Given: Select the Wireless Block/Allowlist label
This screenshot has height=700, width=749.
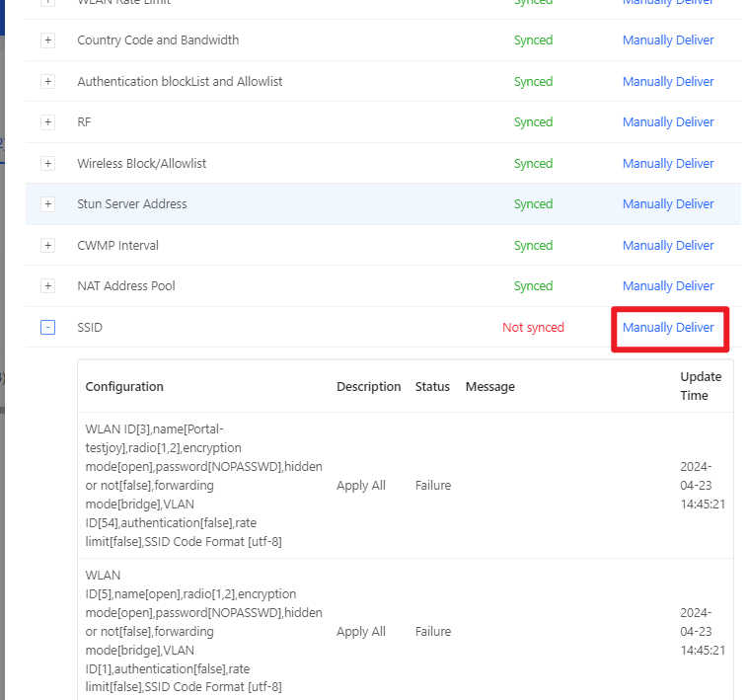Looking at the screenshot, I should coord(142,164).
